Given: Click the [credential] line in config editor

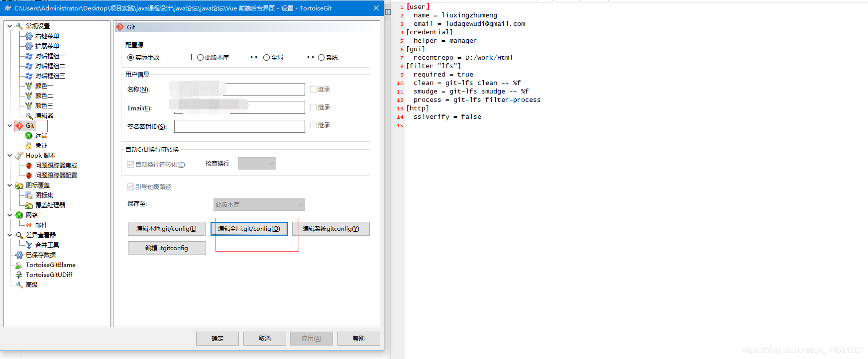Looking at the screenshot, I should point(430,32).
